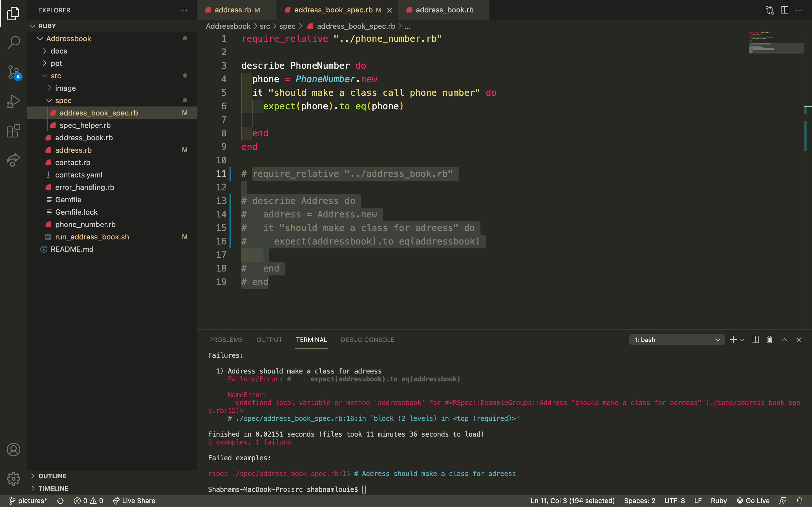812x507 pixels.
Task: Open the 1: bash terminal dropdown
Action: [676, 340]
